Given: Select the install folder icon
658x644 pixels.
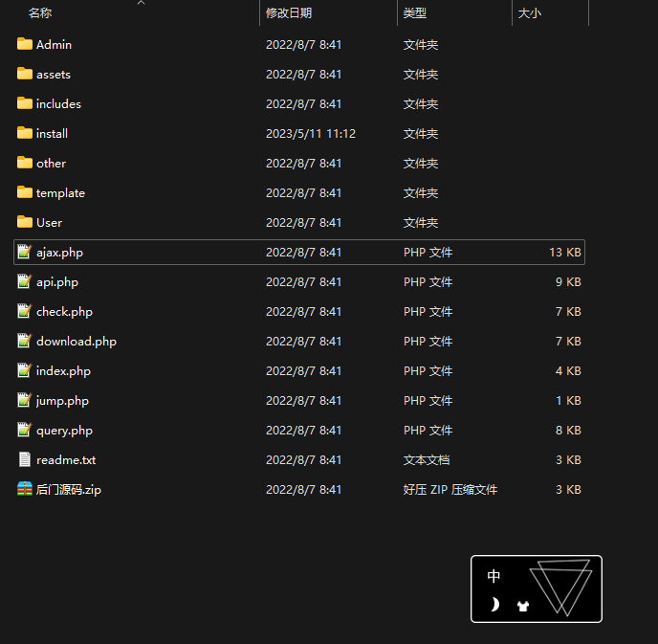Looking at the screenshot, I should (x=25, y=133).
